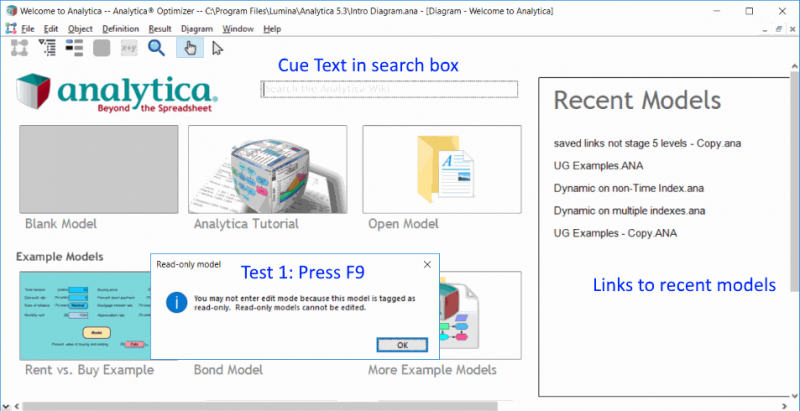
Task: Click the More Example Models label
Action: (x=432, y=370)
